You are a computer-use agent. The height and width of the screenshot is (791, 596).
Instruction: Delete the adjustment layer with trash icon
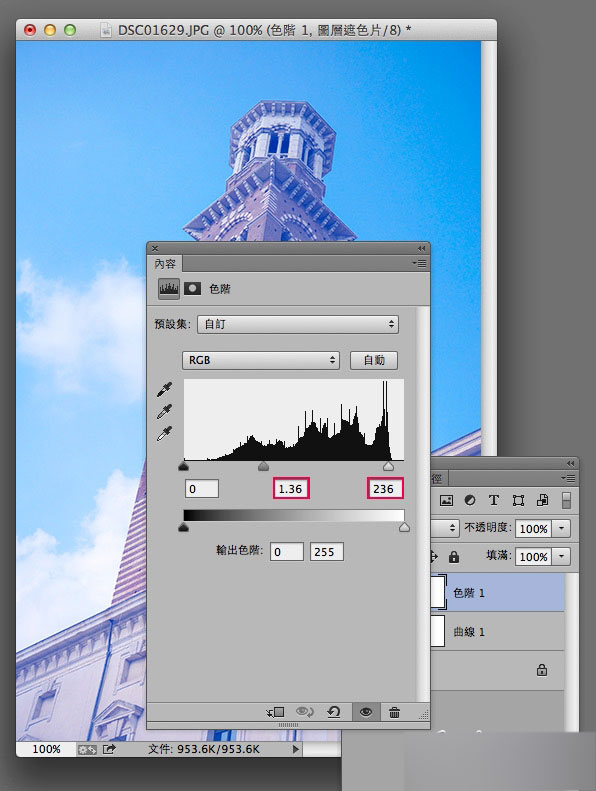click(x=395, y=712)
